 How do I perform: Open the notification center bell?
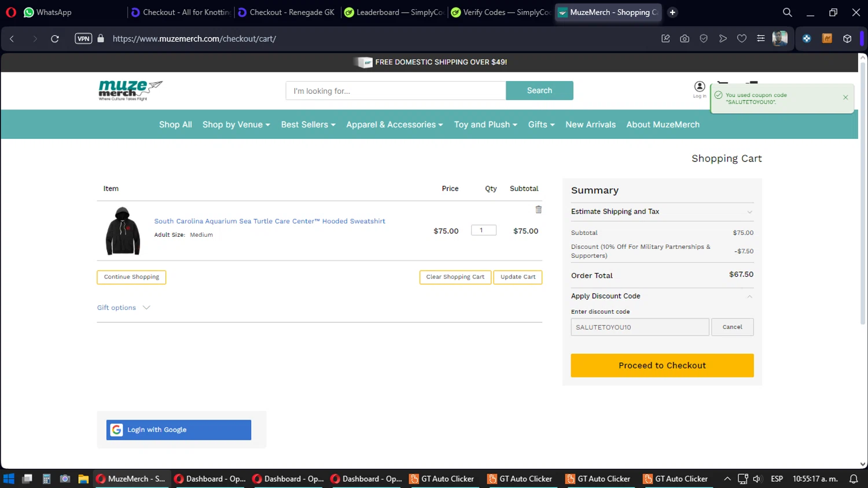click(x=854, y=479)
